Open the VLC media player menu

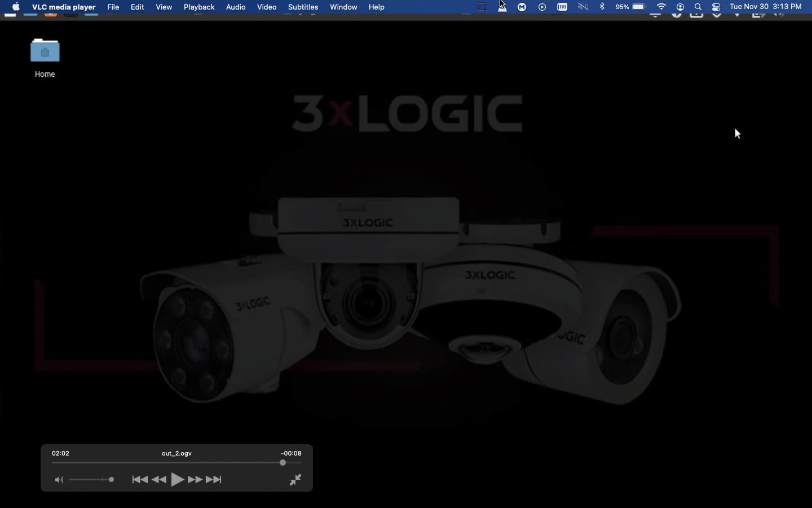64,7
